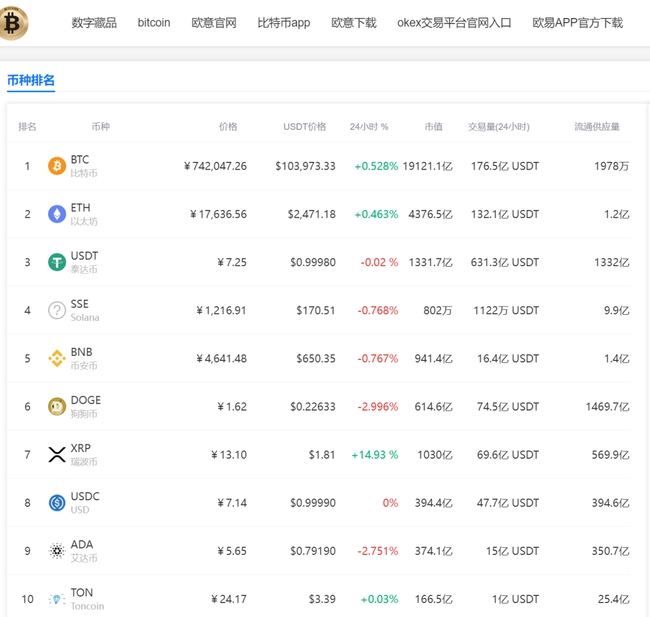Open the ADA 艾达币 coin name
This screenshot has height=617, width=650.
(x=84, y=551)
